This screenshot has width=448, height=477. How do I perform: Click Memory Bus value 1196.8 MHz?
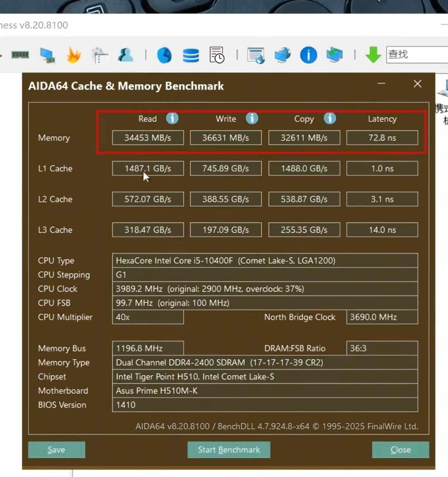[148, 348]
